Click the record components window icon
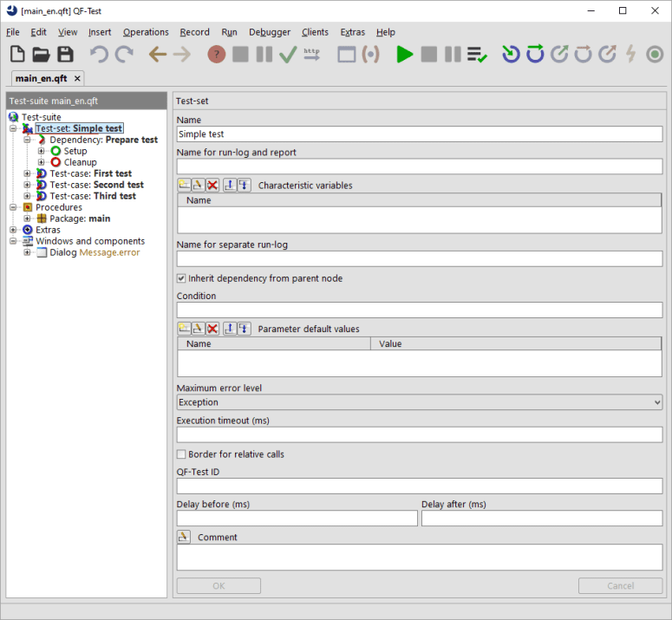Image resolution: width=672 pixels, height=620 pixels. [x=346, y=55]
